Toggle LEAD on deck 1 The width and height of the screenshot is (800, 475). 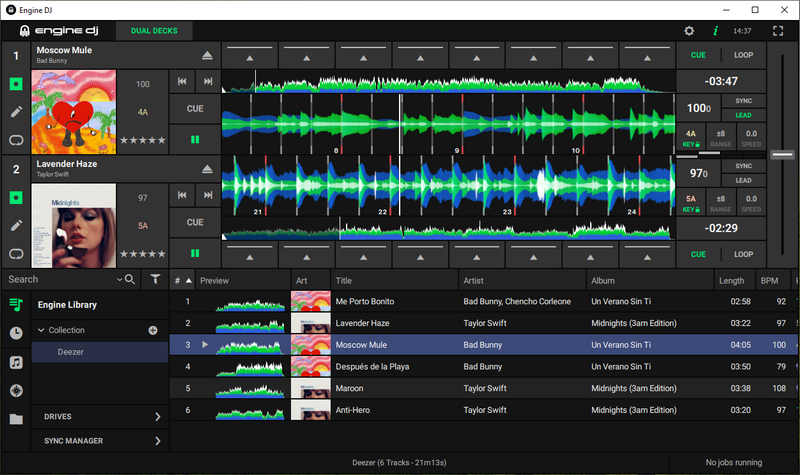pos(743,115)
